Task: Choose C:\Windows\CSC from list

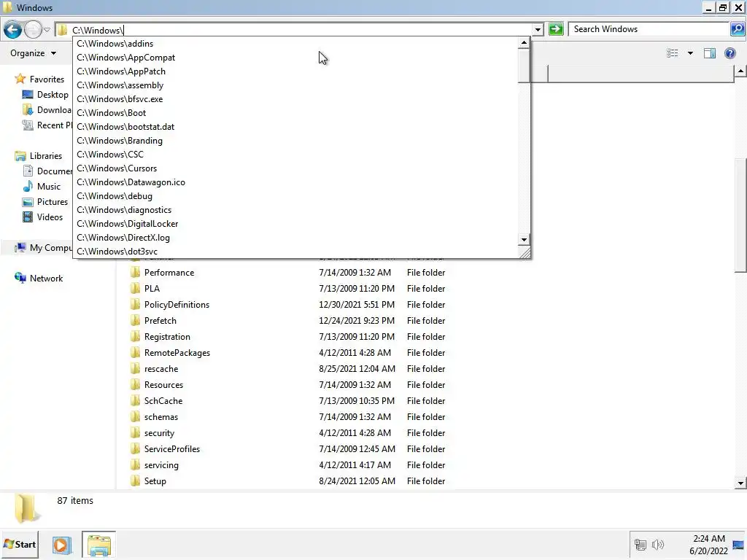Action: (x=295, y=154)
